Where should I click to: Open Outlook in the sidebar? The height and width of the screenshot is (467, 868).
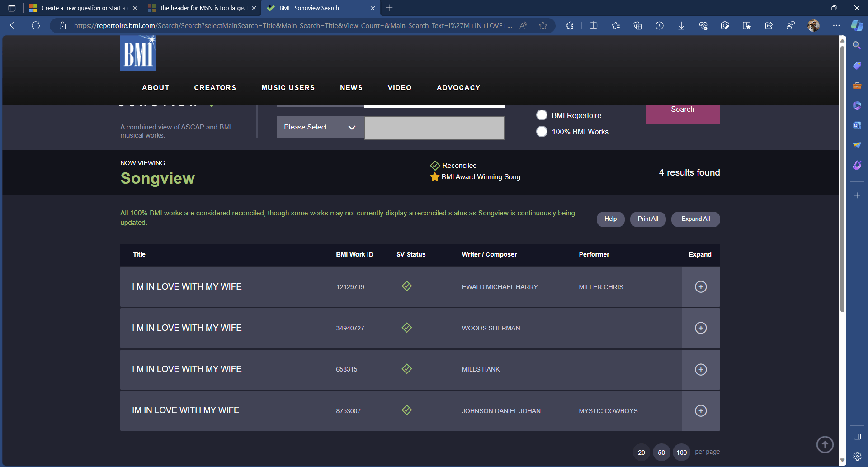click(857, 125)
